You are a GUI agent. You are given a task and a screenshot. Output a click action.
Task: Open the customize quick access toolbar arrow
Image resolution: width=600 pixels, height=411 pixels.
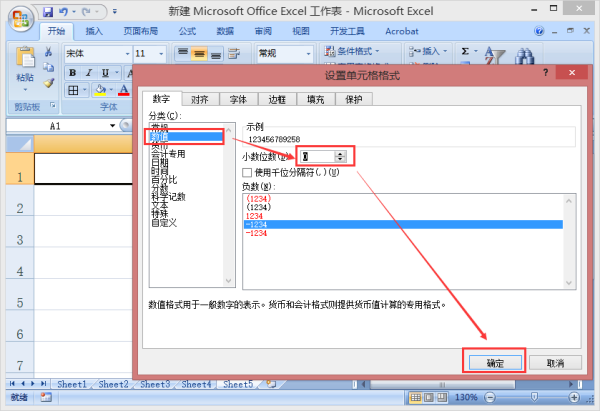tap(114, 12)
